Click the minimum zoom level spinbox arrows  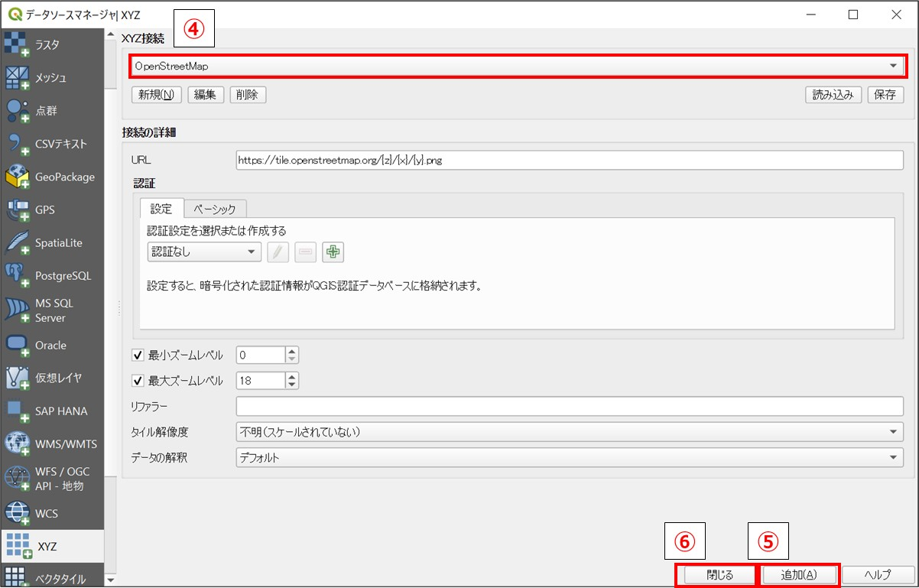point(291,355)
